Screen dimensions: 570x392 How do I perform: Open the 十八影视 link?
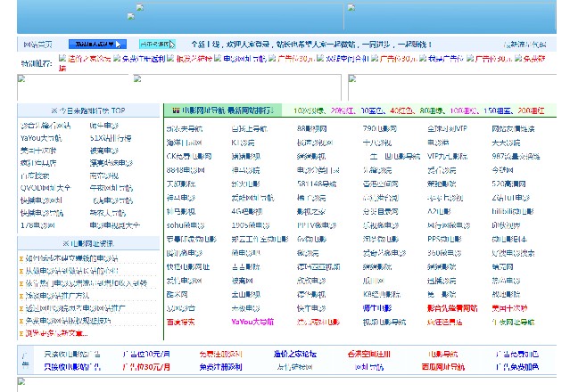[377, 143]
